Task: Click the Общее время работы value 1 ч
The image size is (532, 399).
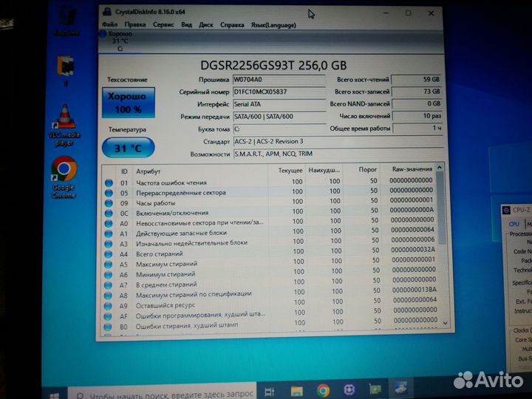Action: click(x=417, y=129)
